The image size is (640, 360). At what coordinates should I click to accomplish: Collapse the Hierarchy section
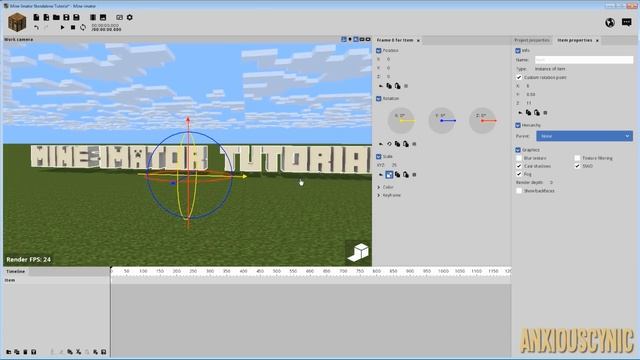[518, 125]
